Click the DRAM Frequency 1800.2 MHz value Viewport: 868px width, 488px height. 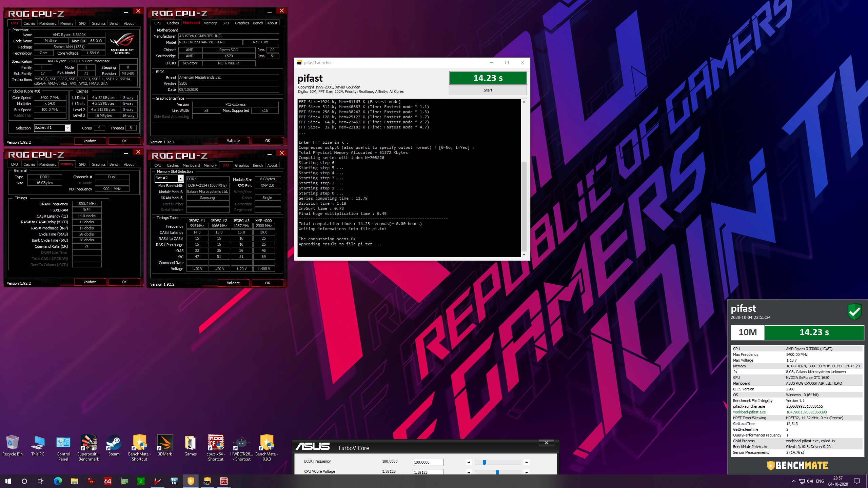pos(87,204)
